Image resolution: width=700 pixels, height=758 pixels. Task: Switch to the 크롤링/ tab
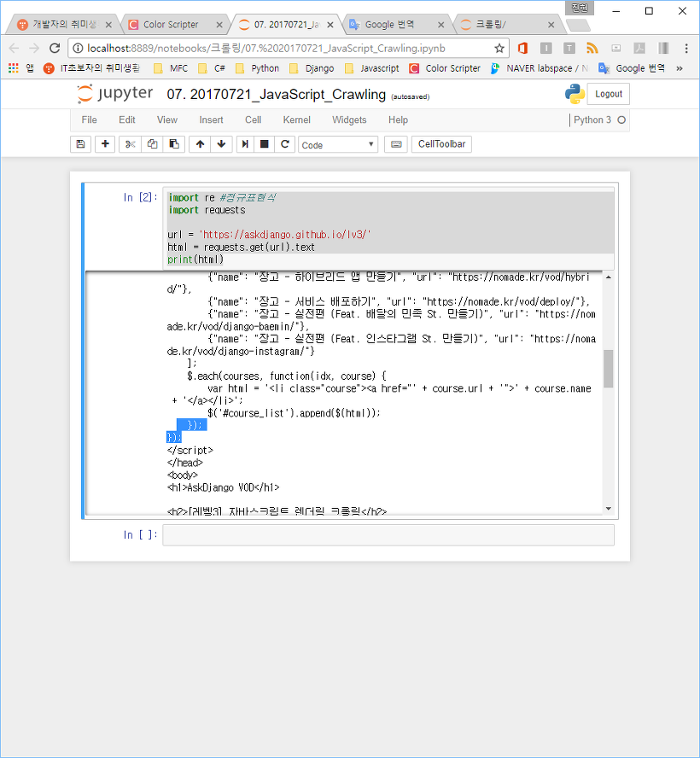491,24
